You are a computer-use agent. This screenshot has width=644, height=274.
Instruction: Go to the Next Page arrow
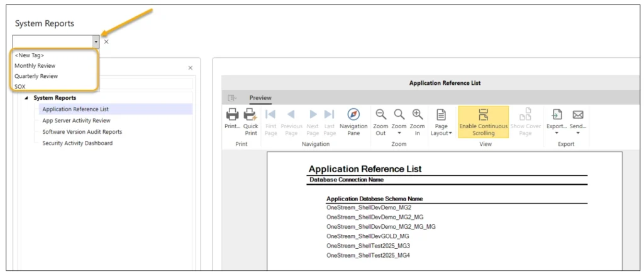(x=313, y=115)
